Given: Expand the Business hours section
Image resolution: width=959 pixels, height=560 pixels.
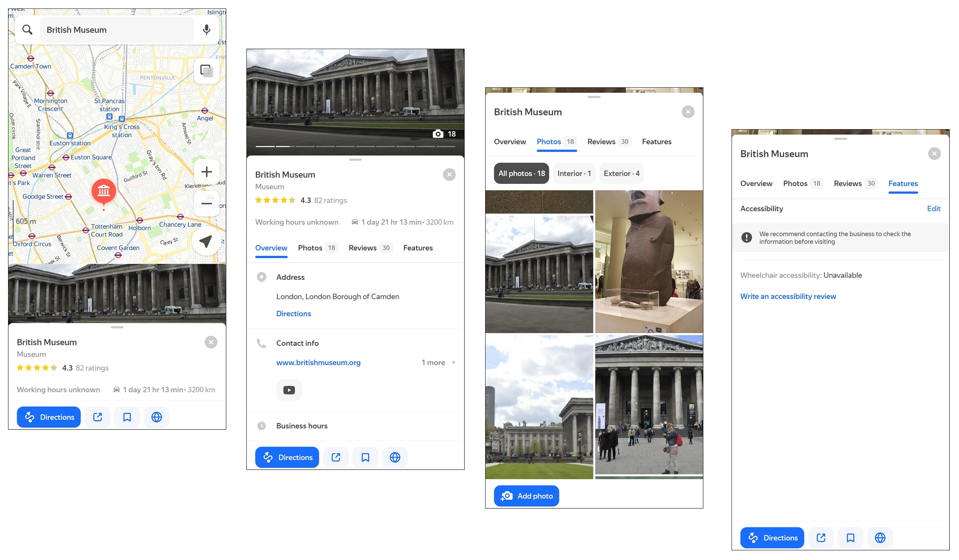Looking at the screenshot, I should tap(302, 426).
